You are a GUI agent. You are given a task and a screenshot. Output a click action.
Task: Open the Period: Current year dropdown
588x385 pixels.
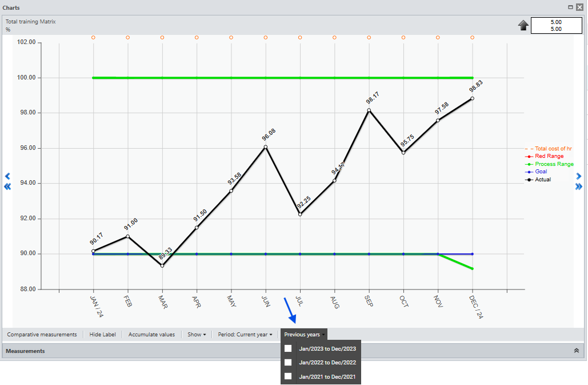click(245, 335)
